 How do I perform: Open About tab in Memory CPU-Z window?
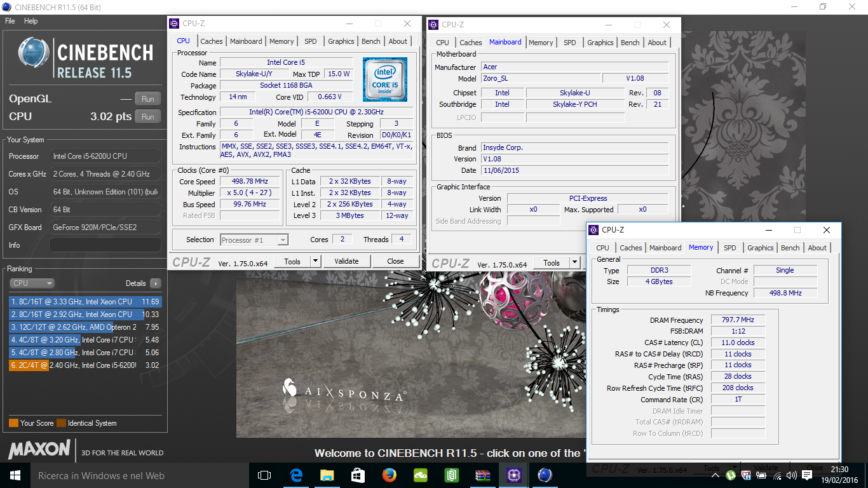pyautogui.click(x=818, y=248)
